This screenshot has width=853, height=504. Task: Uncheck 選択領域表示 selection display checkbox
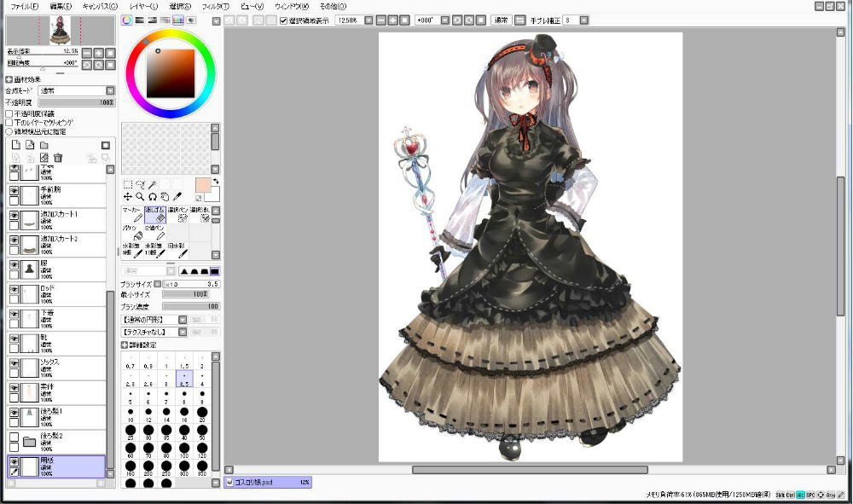284,20
